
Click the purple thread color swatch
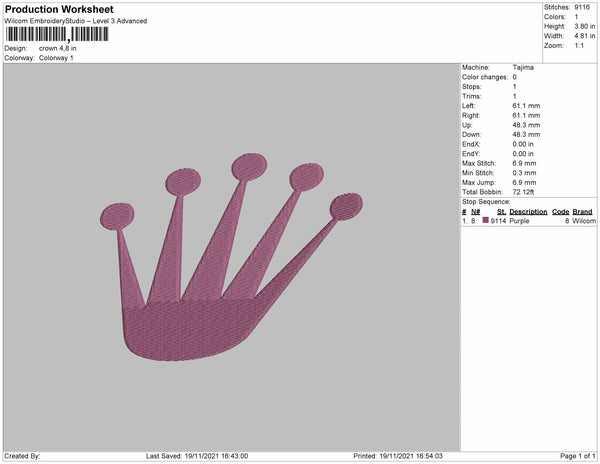pos(486,220)
